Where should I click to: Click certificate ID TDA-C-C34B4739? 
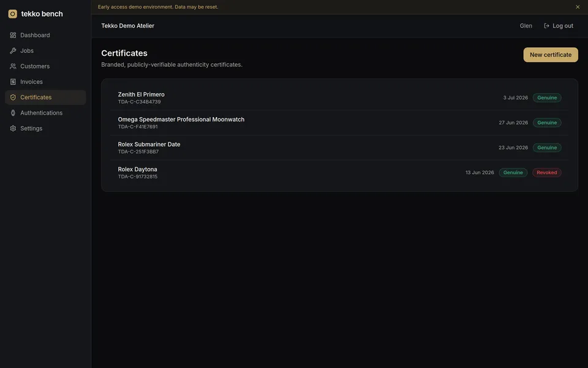(139, 102)
